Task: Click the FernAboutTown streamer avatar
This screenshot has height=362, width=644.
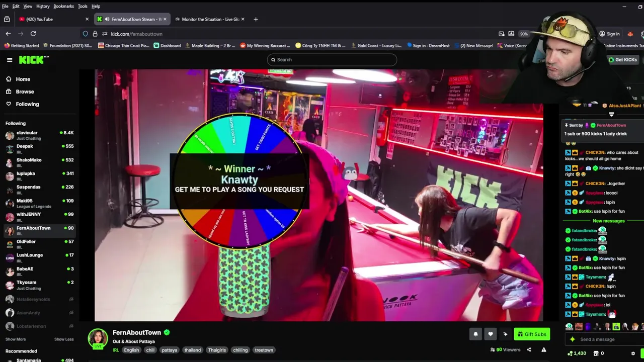Action: pos(98,339)
